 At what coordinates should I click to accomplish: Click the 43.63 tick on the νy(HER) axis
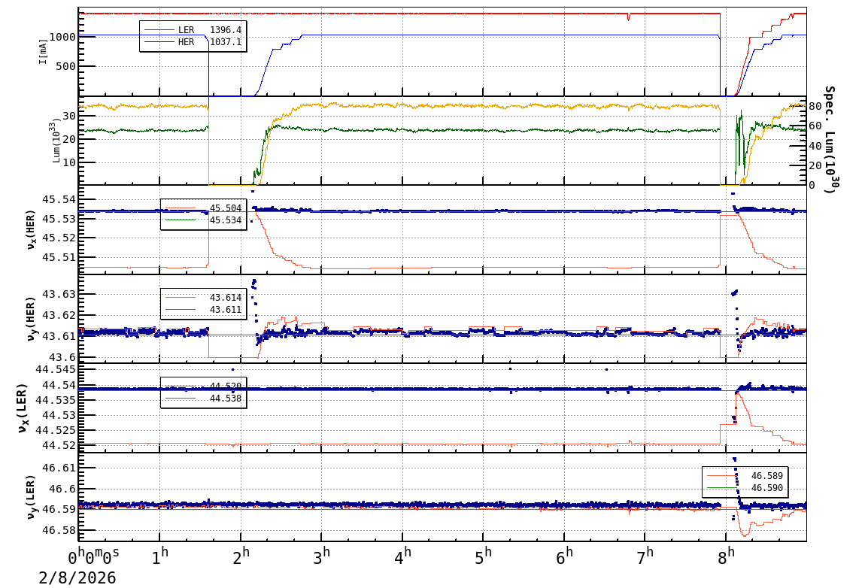59,294
